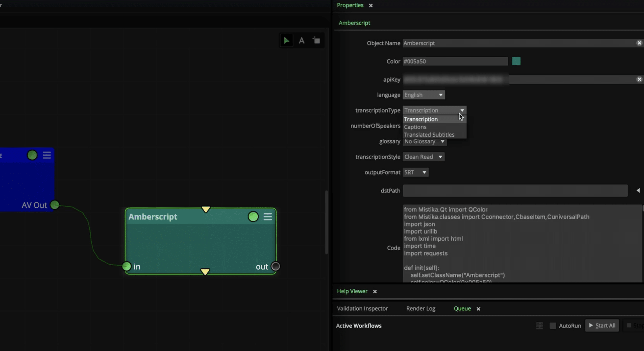Click the teal color swatch beside Color field
The image size is (644, 351).
pyautogui.click(x=516, y=61)
